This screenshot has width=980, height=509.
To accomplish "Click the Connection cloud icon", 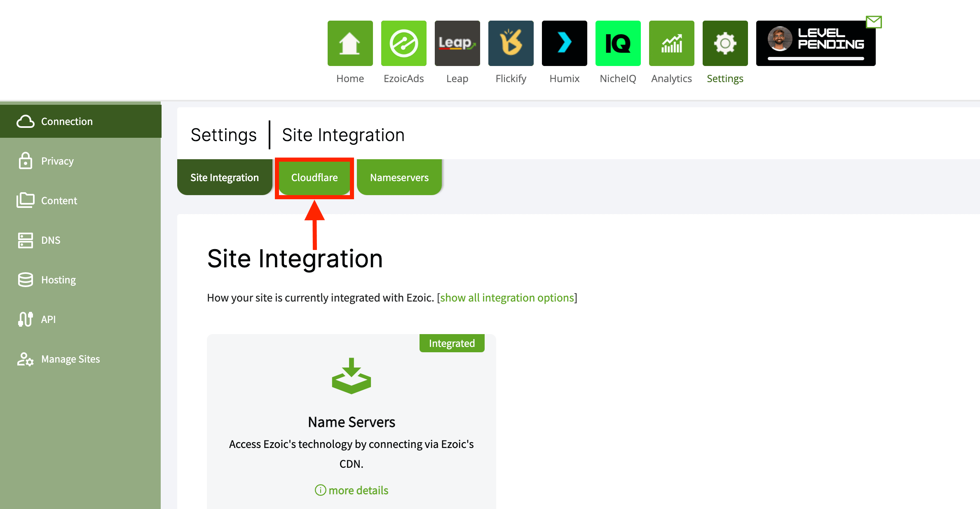I will point(26,121).
